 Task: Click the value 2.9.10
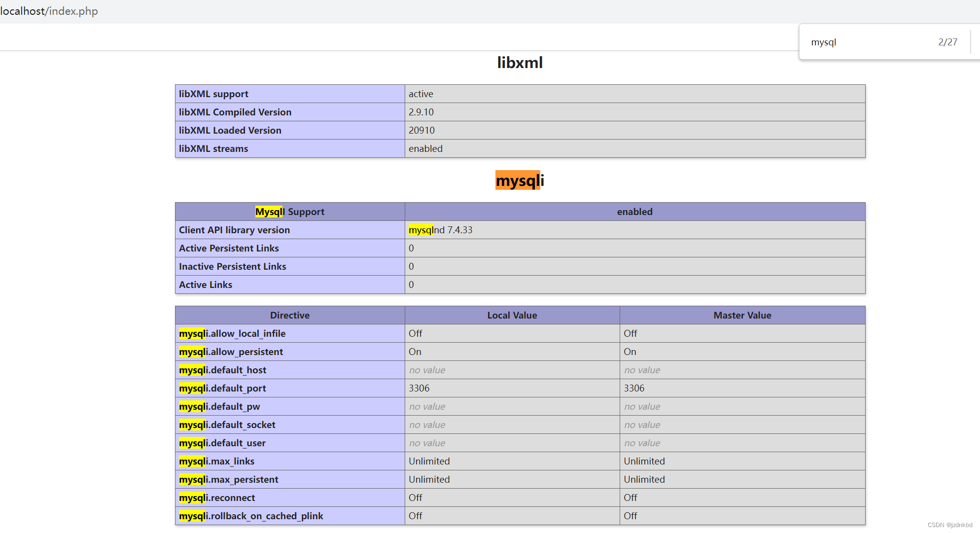(x=421, y=112)
